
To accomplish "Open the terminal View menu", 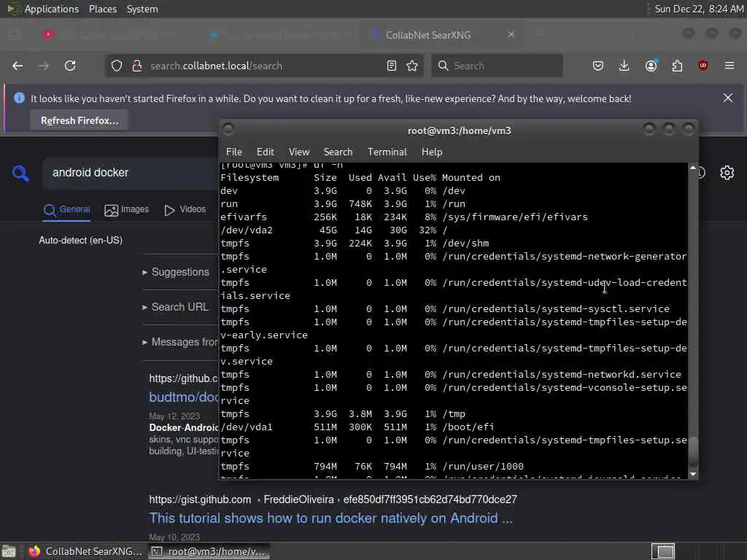I will pos(298,152).
